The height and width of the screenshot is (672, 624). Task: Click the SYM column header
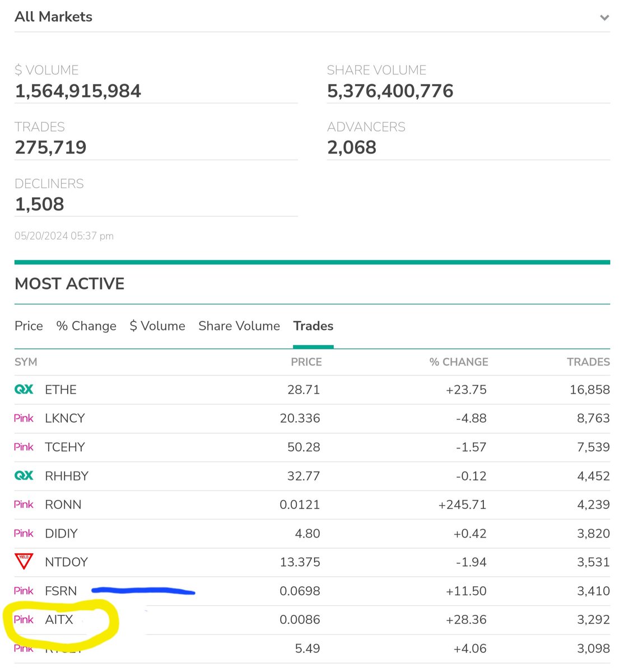click(x=26, y=362)
